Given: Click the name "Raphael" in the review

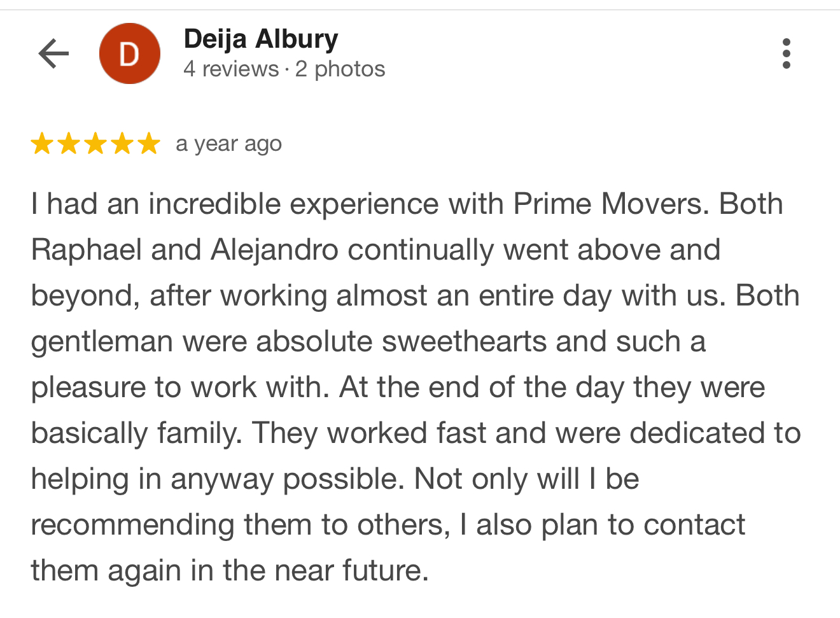Looking at the screenshot, I should click(x=86, y=250).
